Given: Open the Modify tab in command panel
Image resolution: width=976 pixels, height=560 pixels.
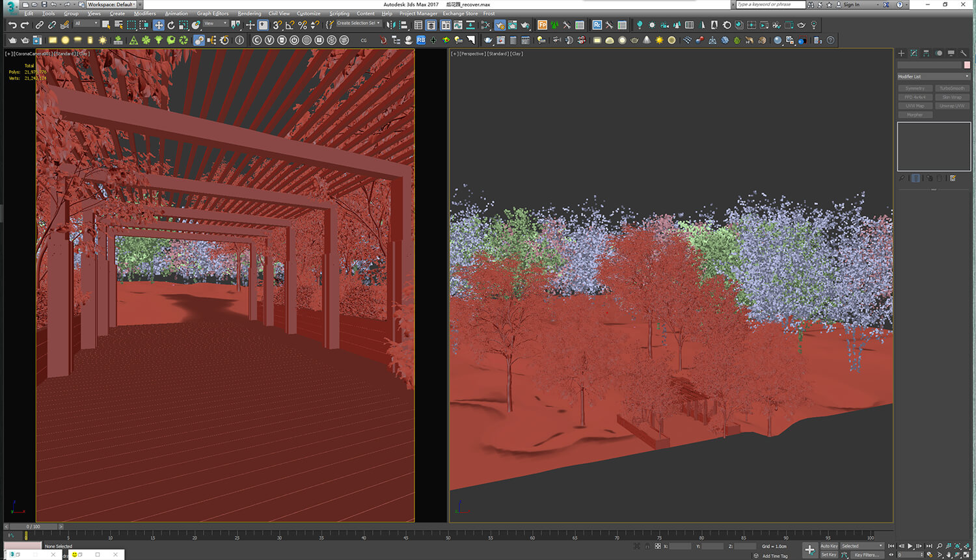Looking at the screenshot, I should (914, 53).
